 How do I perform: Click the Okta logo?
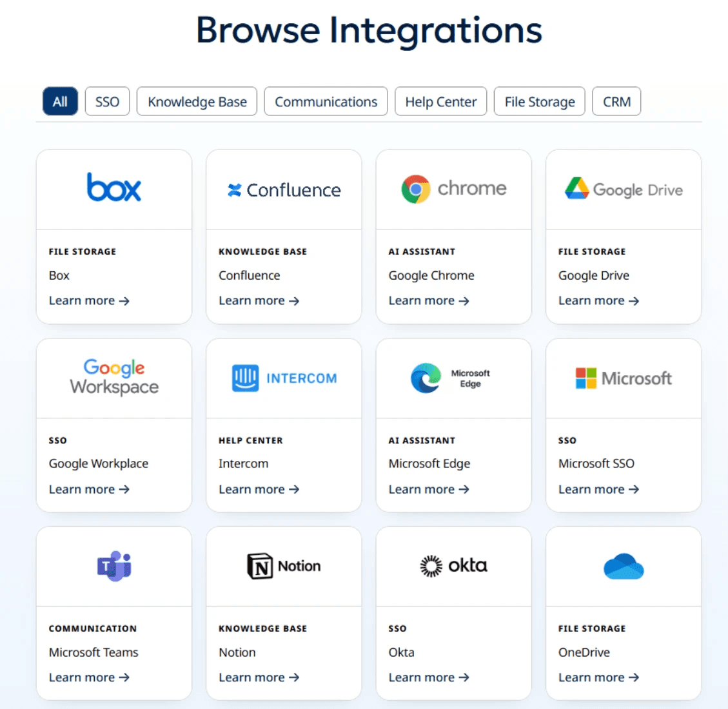coord(453,566)
